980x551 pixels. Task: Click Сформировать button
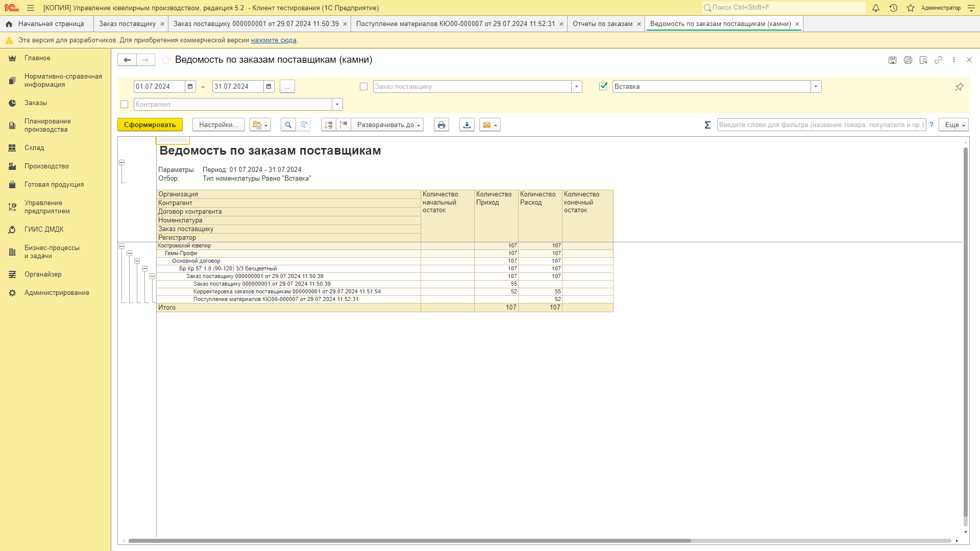tap(150, 125)
